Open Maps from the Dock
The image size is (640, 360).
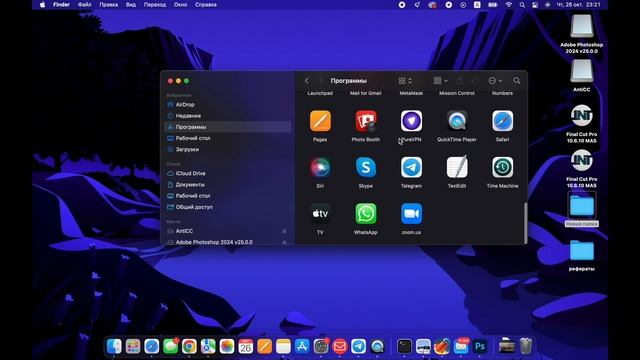coord(208,347)
